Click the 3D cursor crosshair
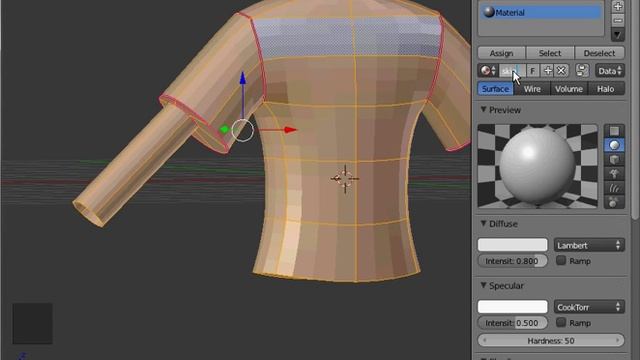The width and height of the screenshot is (640, 360). pos(345,178)
